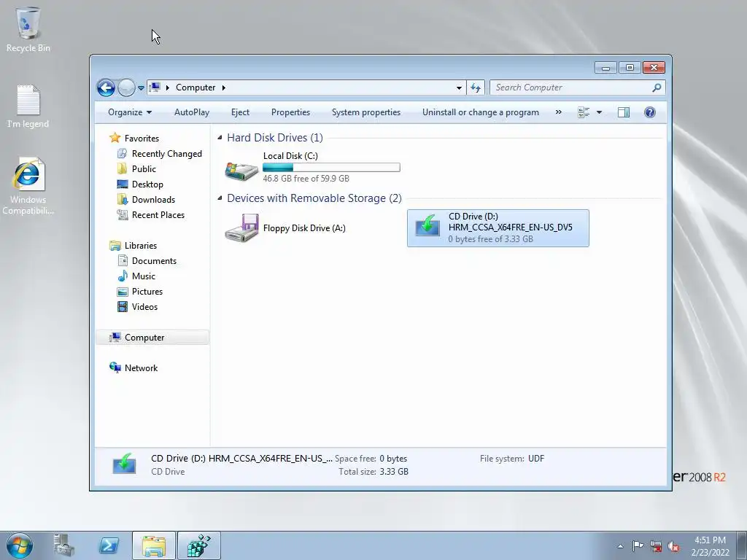The image size is (747, 560).
Task: Open the Public folder shortcut
Action: coord(144,169)
